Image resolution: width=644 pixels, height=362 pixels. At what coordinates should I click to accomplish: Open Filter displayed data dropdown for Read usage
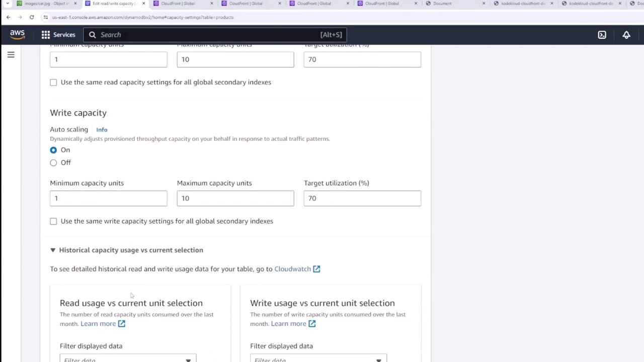click(x=128, y=359)
